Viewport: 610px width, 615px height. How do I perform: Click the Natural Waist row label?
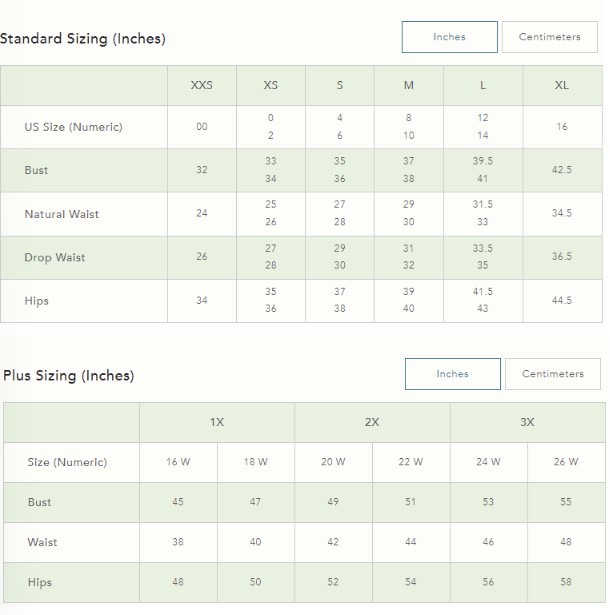(62, 214)
